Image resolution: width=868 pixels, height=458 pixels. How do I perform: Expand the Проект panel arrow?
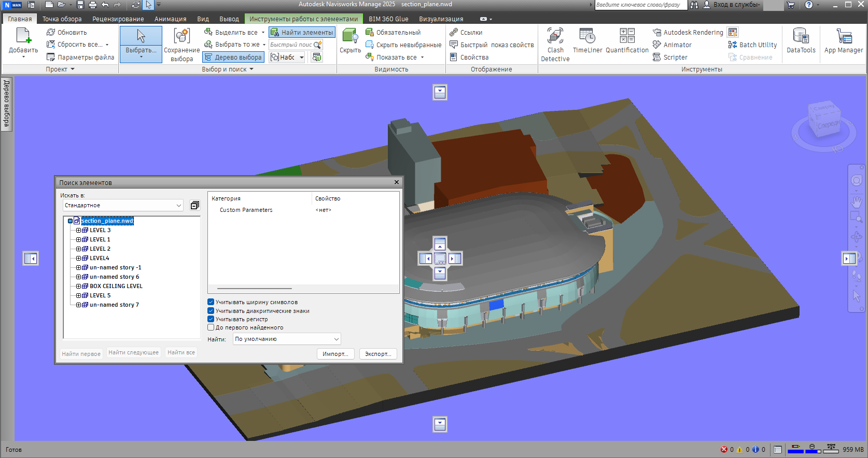[73, 69]
